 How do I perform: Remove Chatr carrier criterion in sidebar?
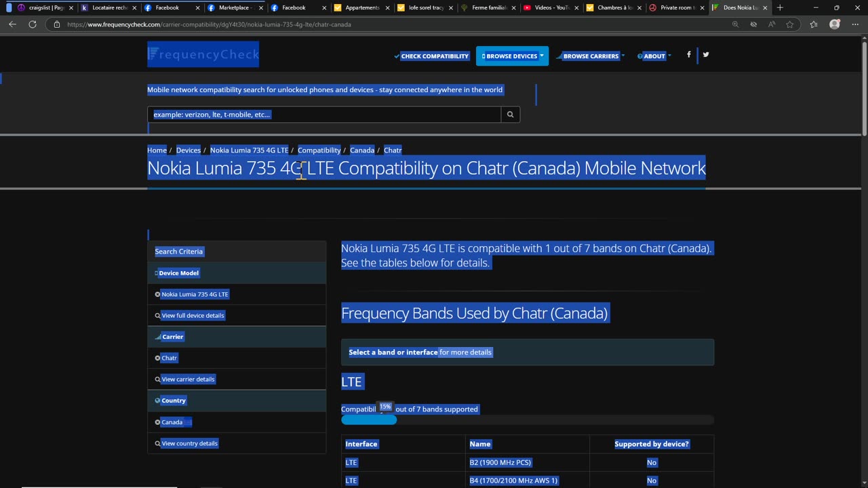point(157,358)
